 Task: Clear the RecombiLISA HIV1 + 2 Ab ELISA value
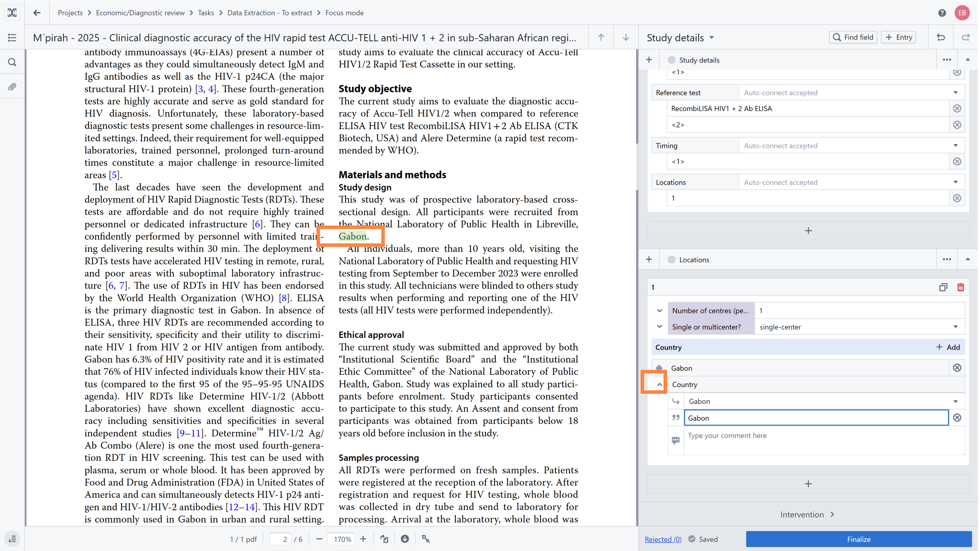[957, 108]
